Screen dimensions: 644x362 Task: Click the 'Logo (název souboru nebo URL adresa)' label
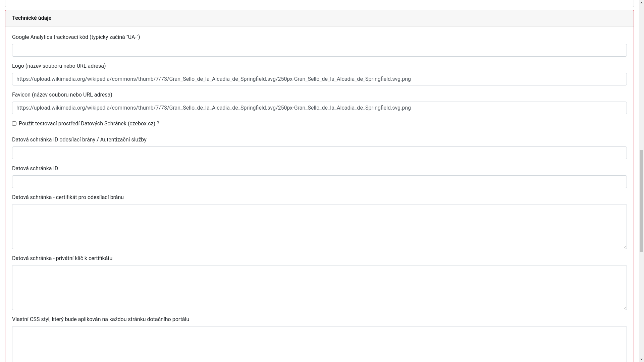(59, 66)
